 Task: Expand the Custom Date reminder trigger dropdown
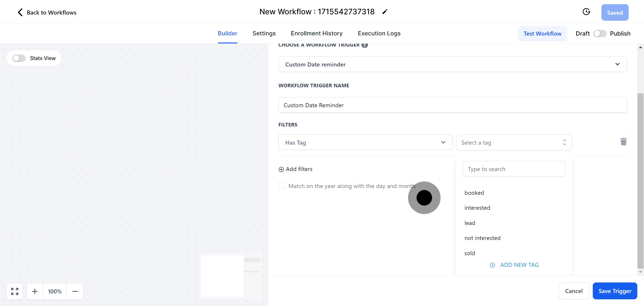(x=452, y=64)
